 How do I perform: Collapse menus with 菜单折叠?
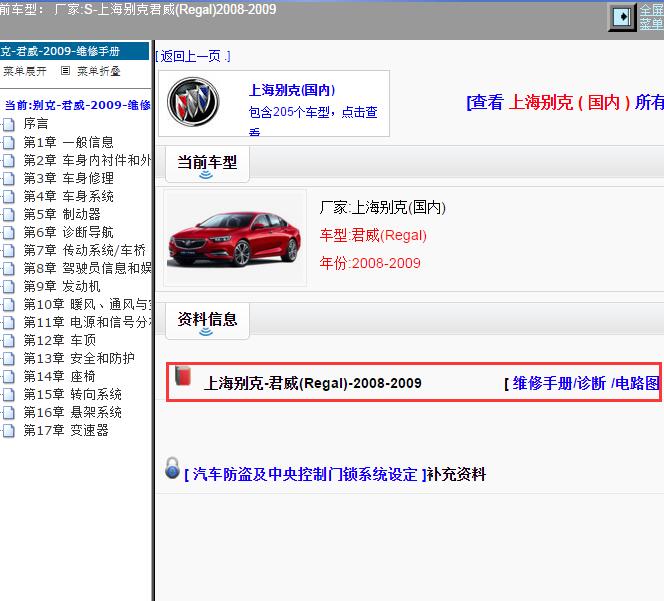point(99,71)
